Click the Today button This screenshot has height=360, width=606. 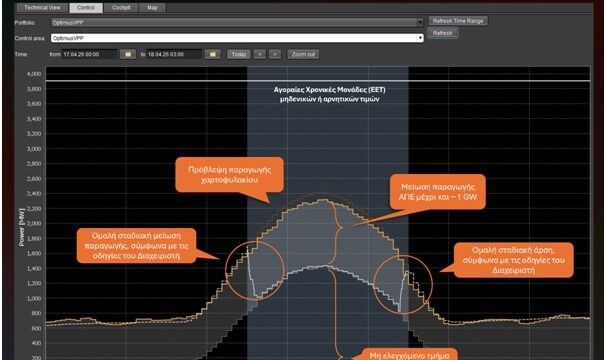click(239, 54)
